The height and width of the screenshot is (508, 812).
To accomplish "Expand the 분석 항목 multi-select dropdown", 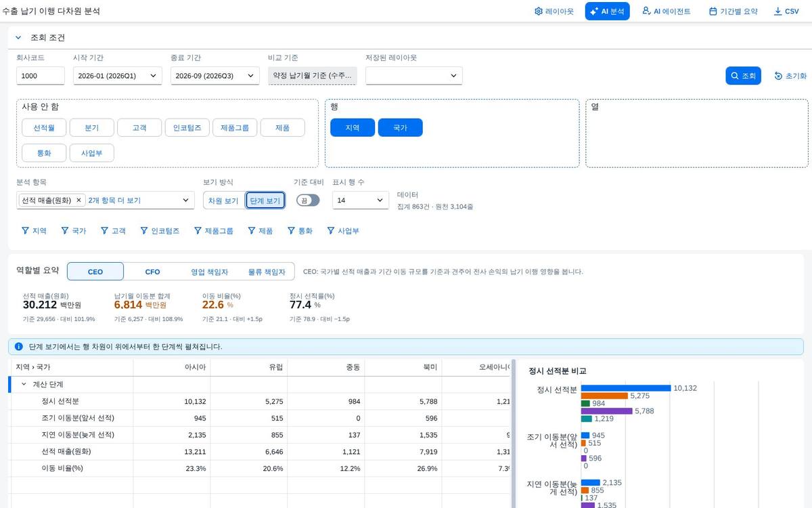I will coord(186,200).
